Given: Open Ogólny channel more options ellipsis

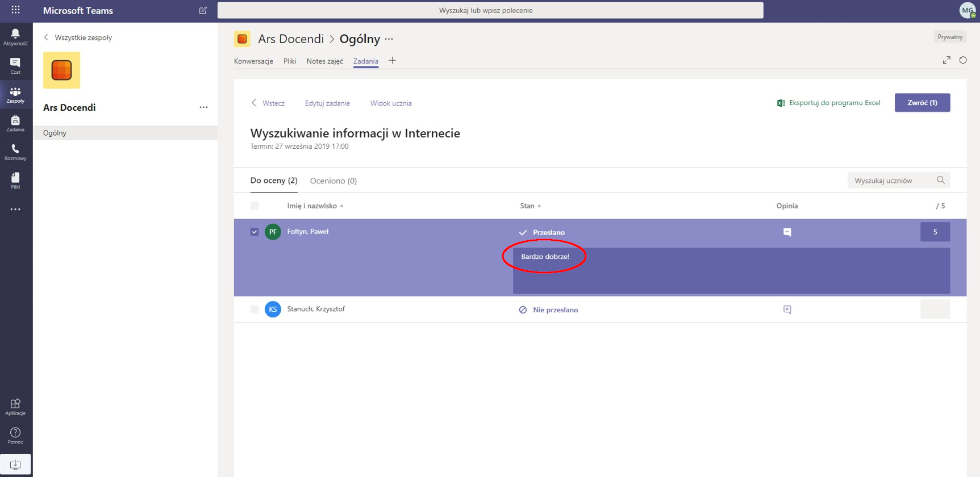Looking at the screenshot, I should 389,39.
